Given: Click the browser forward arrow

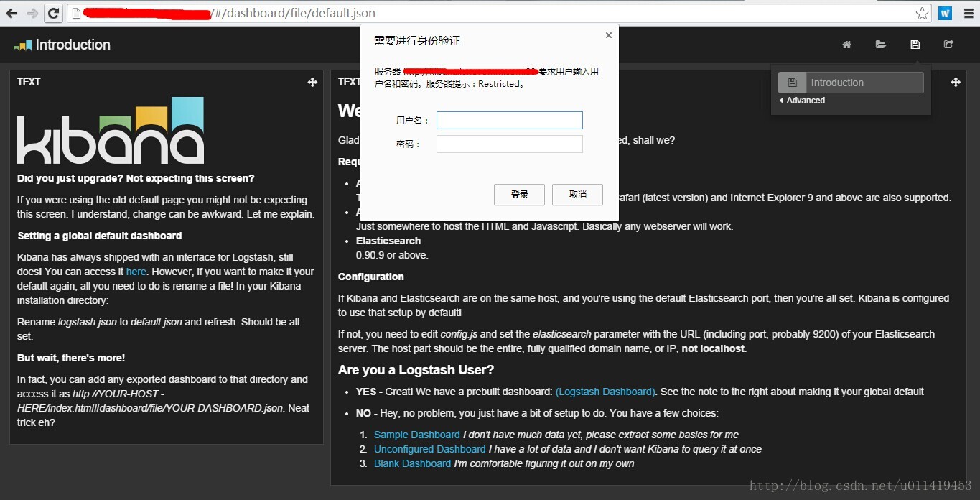Looking at the screenshot, I should [x=32, y=13].
